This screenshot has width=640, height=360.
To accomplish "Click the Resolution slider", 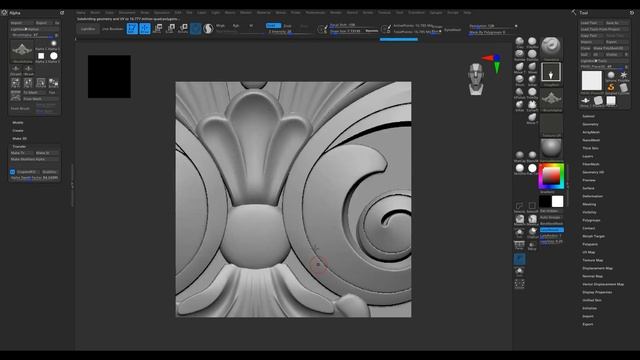I will [491, 26].
